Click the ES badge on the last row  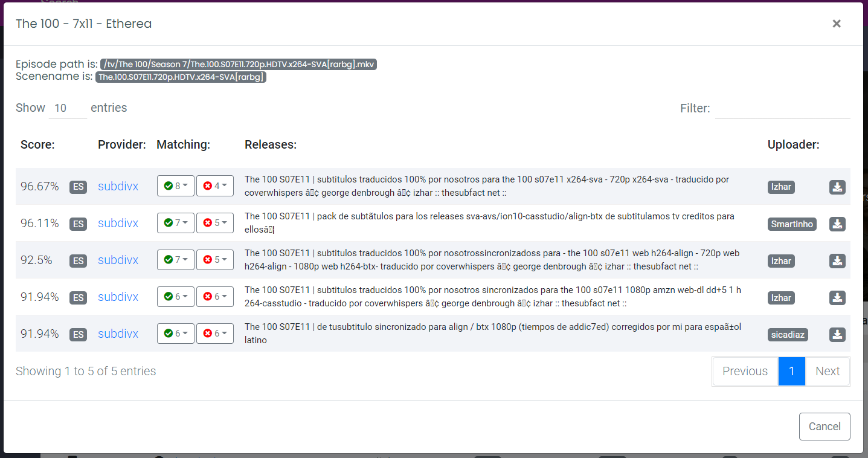pyautogui.click(x=78, y=334)
